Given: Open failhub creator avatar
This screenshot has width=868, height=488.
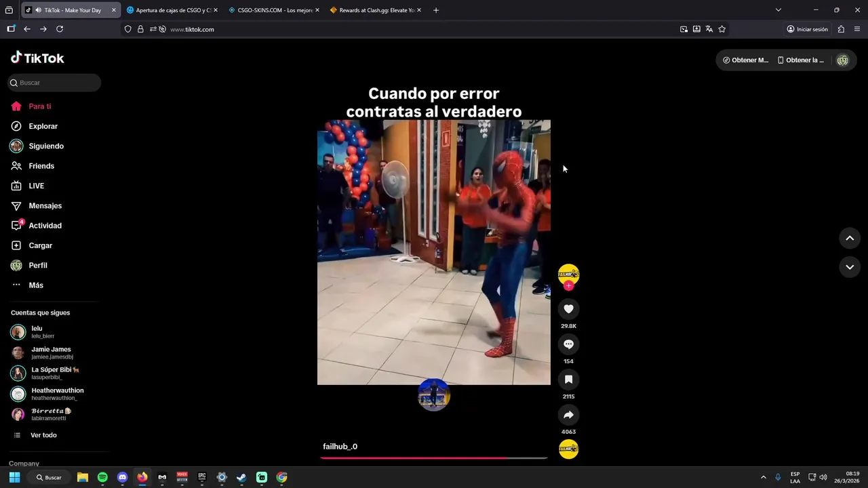Looking at the screenshot, I should [x=568, y=274].
